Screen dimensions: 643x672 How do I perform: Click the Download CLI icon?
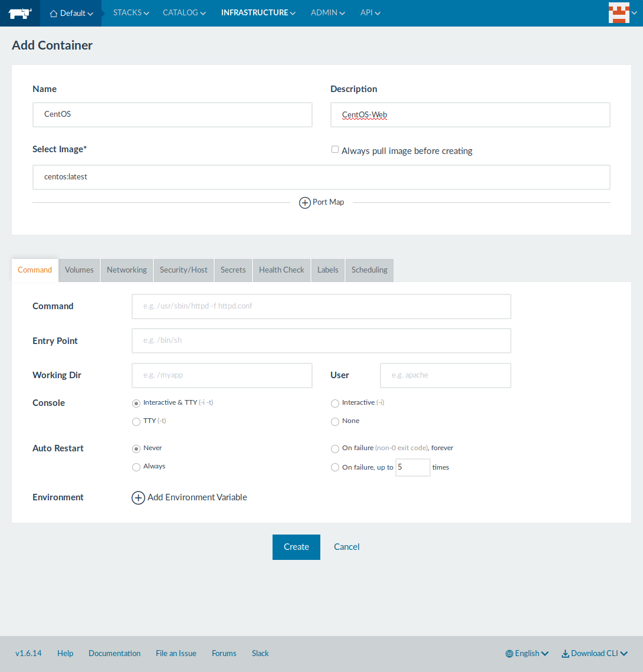coord(565,654)
